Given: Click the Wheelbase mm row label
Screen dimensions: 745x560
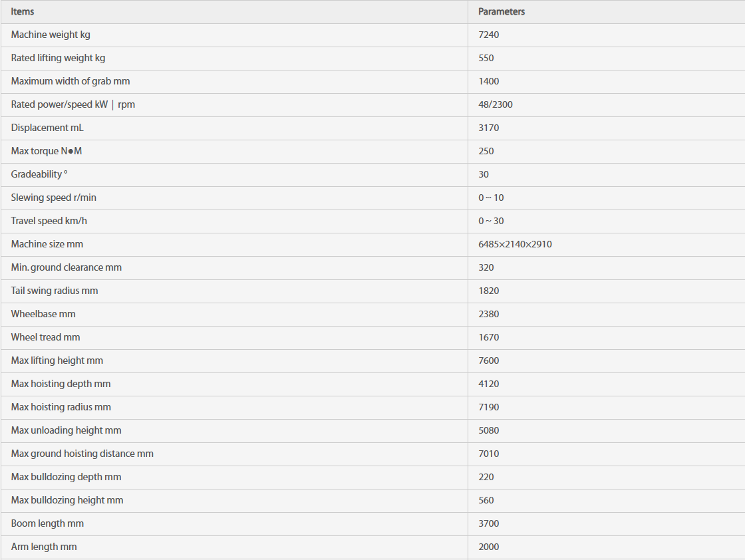Looking at the screenshot, I should tap(43, 314).
